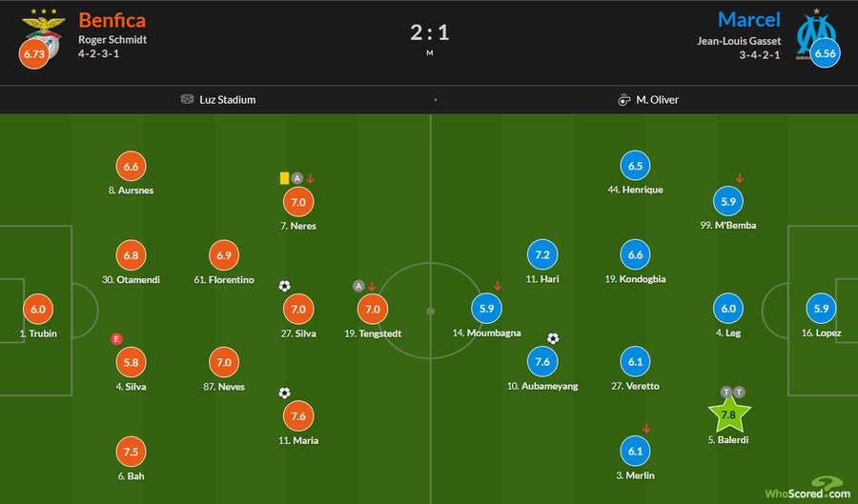Viewport: 858px width, 504px height.
Task: Open Balerdi's green star rating 7.8
Action: click(x=729, y=414)
